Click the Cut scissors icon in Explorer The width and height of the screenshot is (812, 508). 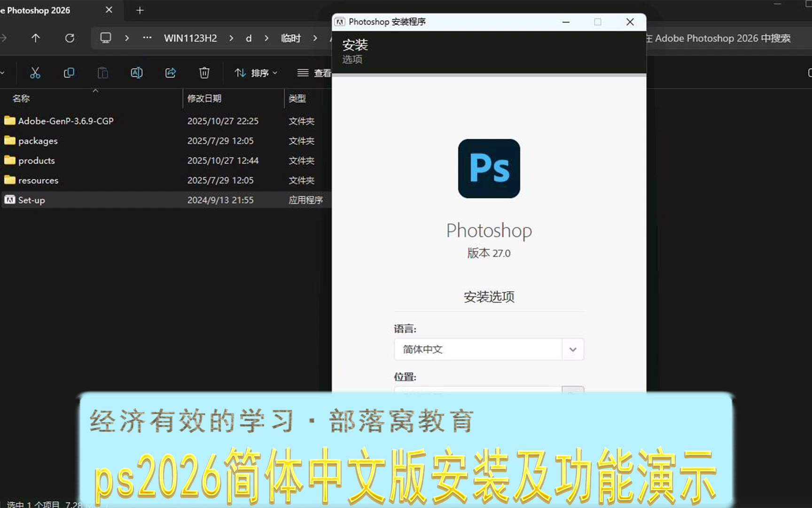[x=35, y=73]
